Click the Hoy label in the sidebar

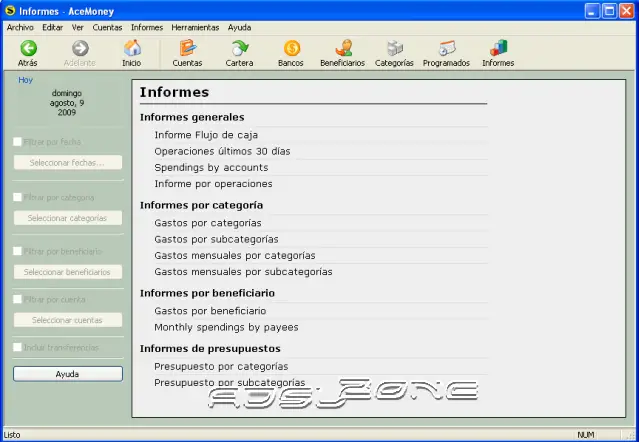tap(25, 80)
